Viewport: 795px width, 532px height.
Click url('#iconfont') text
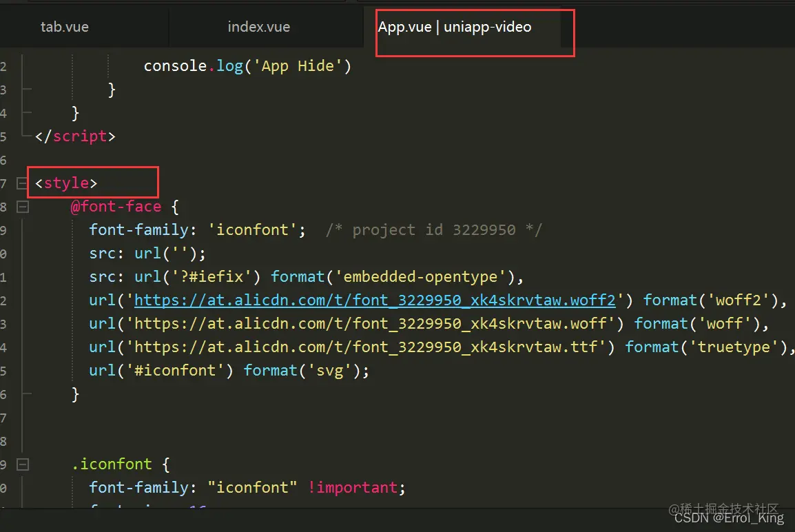[x=161, y=370]
